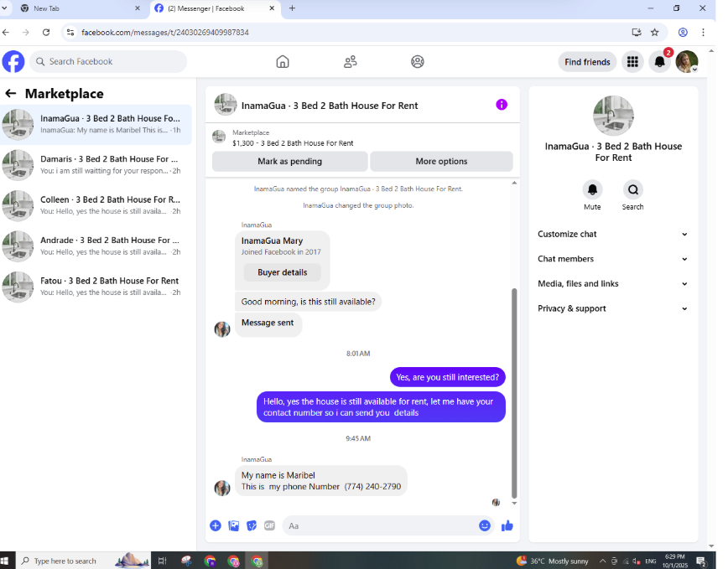Open the notifications bell with badge
This screenshot has height=569, width=728.
click(660, 62)
